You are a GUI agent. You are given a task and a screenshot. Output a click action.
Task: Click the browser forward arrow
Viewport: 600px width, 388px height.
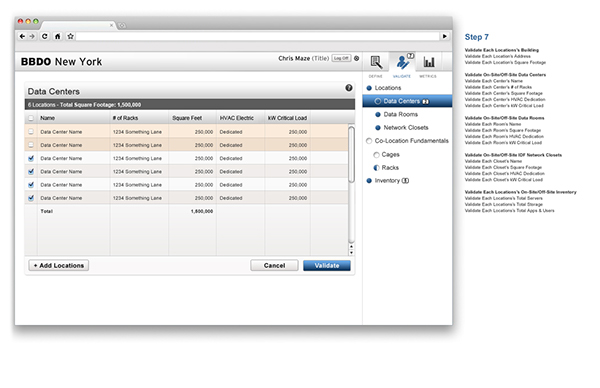pos(32,36)
